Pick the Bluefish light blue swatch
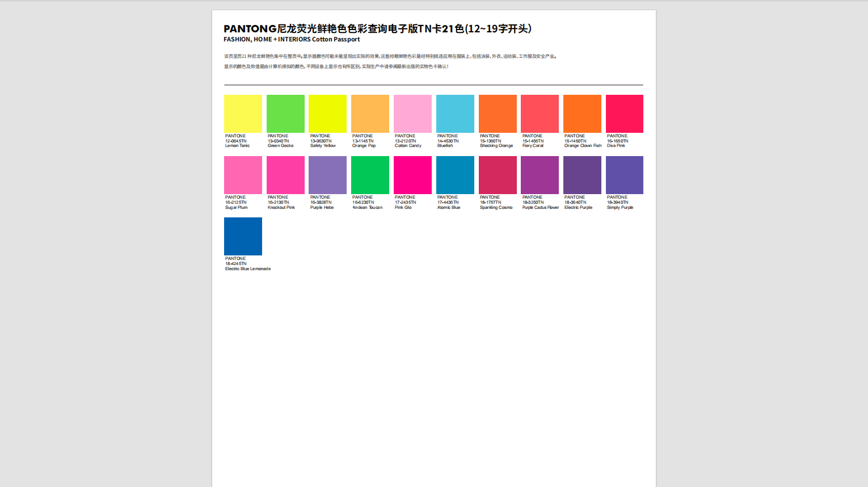Screen dimensions: 868x487 [455, 114]
